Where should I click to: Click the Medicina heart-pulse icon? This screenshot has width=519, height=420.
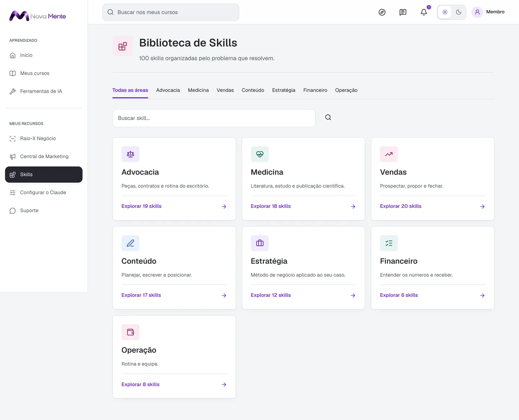(x=260, y=154)
